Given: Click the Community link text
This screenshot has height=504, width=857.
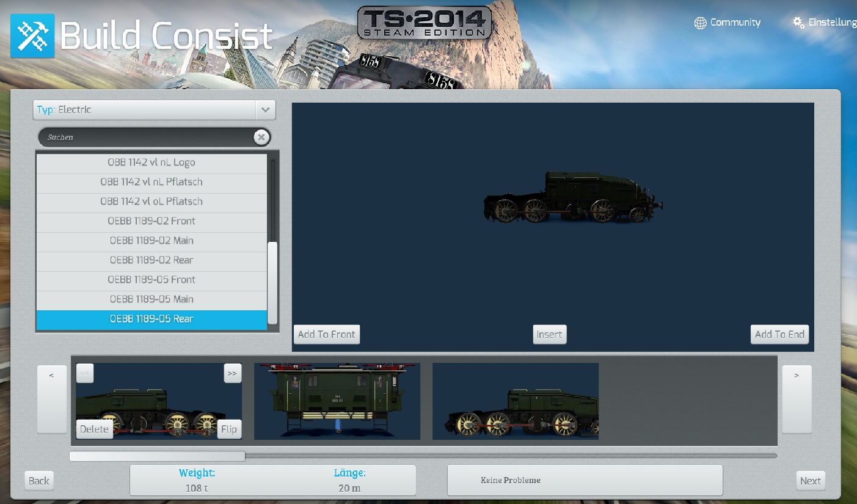Looking at the screenshot, I should point(735,23).
